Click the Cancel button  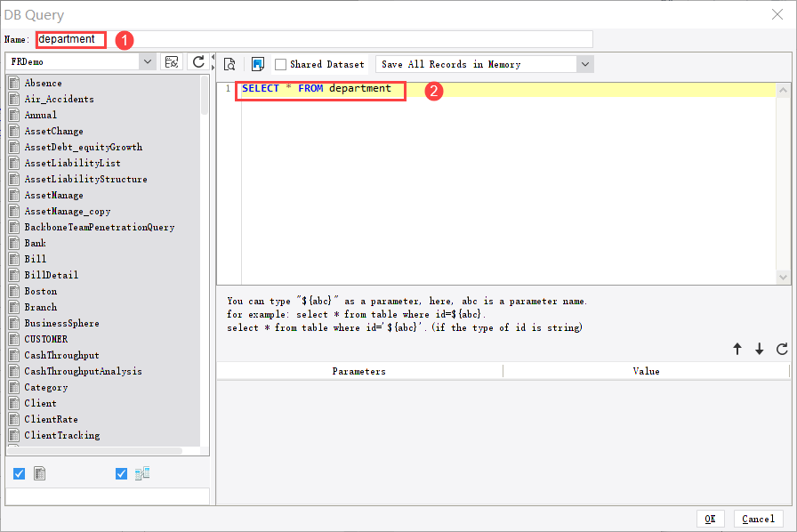(758, 519)
